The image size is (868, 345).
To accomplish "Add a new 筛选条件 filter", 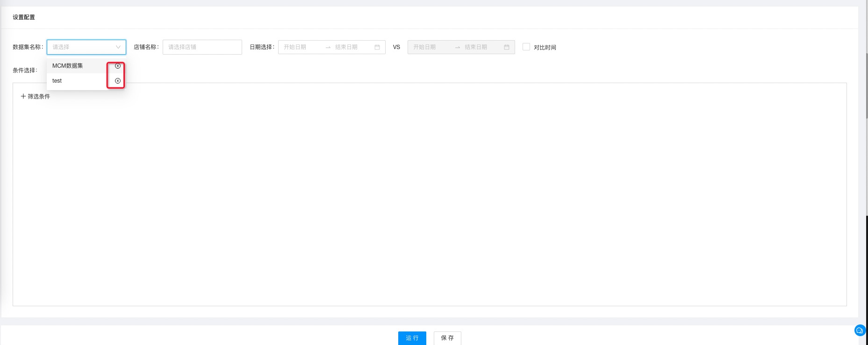I will coord(36,96).
